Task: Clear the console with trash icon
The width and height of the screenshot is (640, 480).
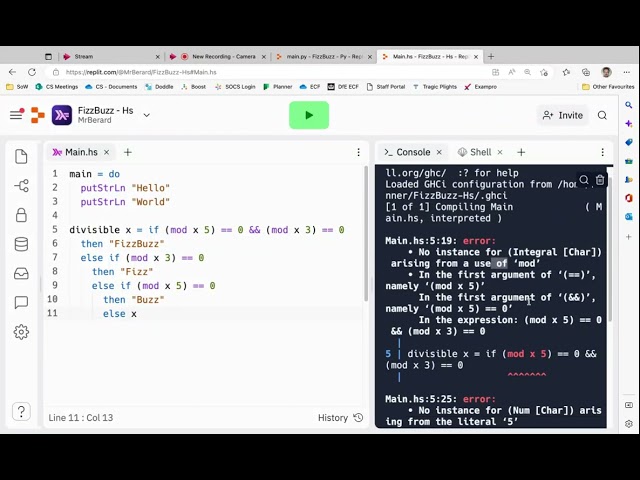Action: pos(600,180)
